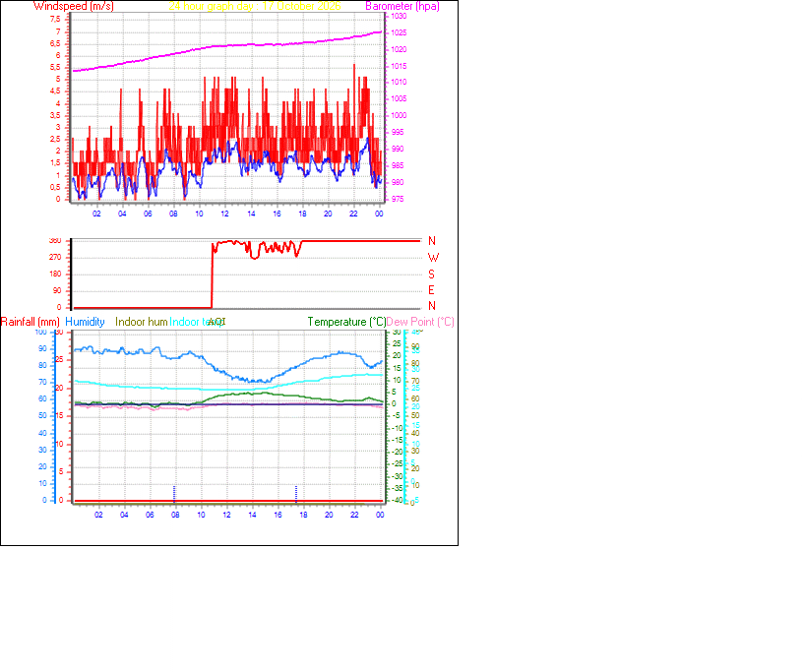The width and height of the screenshot is (803, 672).
Task: Click the "1015" barometer scale value
Action: [x=399, y=66]
